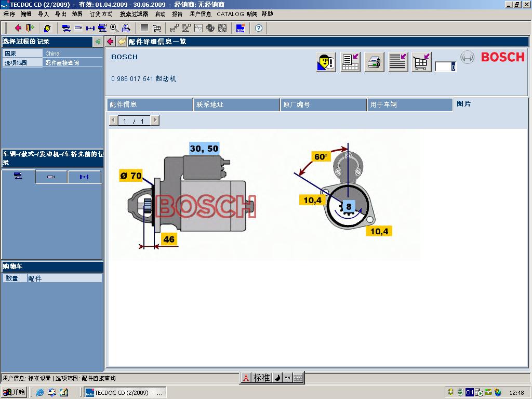This screenshot has width=532, height=399.
Task: Open the 帮助 menu
Action: point(268,14)
